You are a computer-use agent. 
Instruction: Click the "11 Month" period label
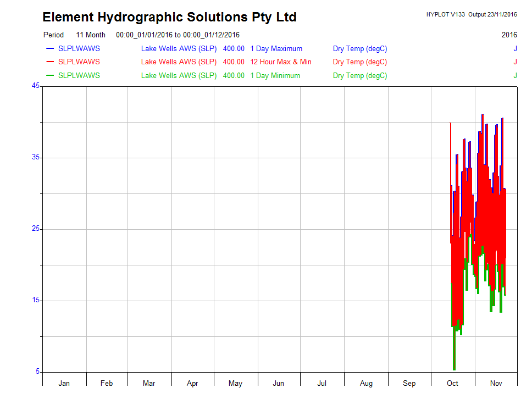click(x=91, y=35)
